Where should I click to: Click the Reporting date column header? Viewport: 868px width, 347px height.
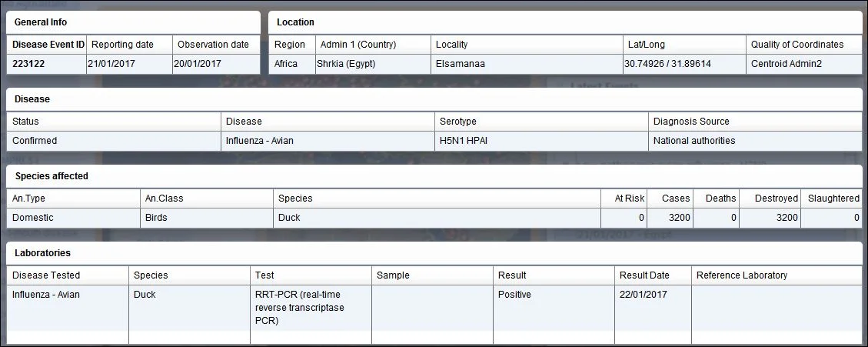[129, 45]
